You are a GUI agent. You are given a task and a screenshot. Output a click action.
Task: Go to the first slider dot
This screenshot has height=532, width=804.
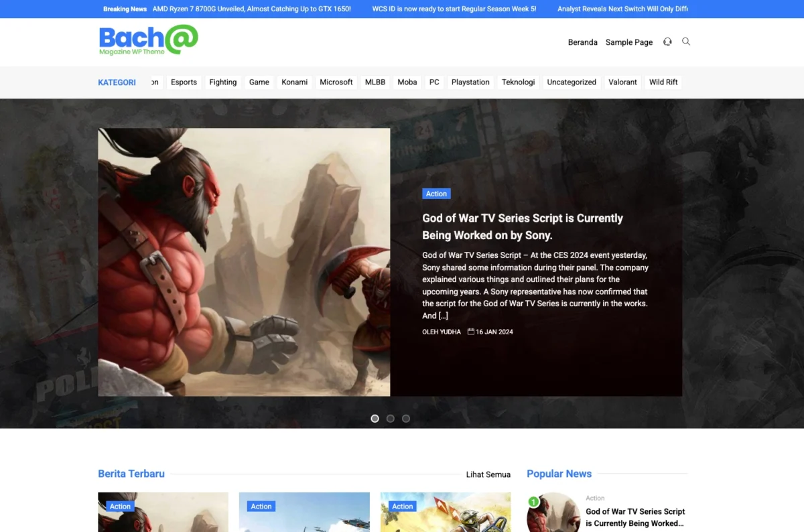pyautogui.click(x=375, y=419)
